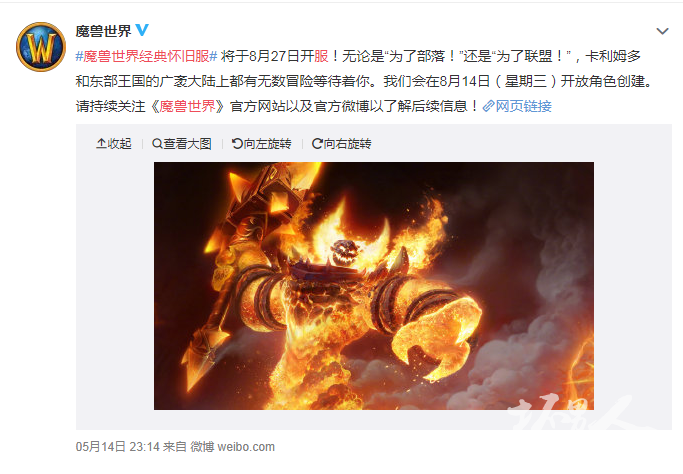Screen dimensions: 683x474
Task: Click the 微博 weibo.com source link
Action: tap(233, 447)
